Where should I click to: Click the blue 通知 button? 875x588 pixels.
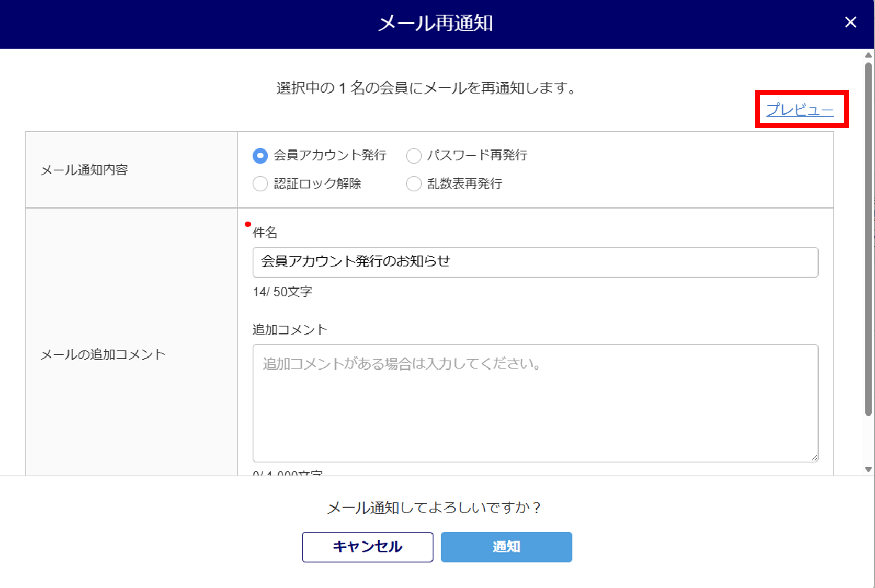(506, 547)
